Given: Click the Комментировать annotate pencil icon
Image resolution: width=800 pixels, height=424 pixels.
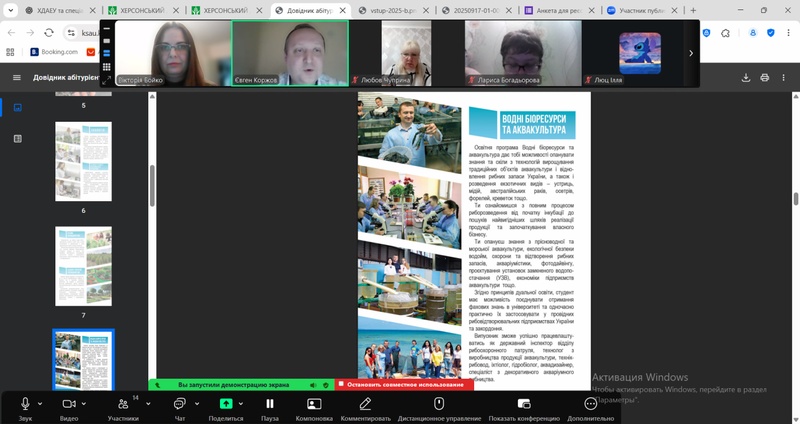Looking at the screenshot, I should [365, 404].
